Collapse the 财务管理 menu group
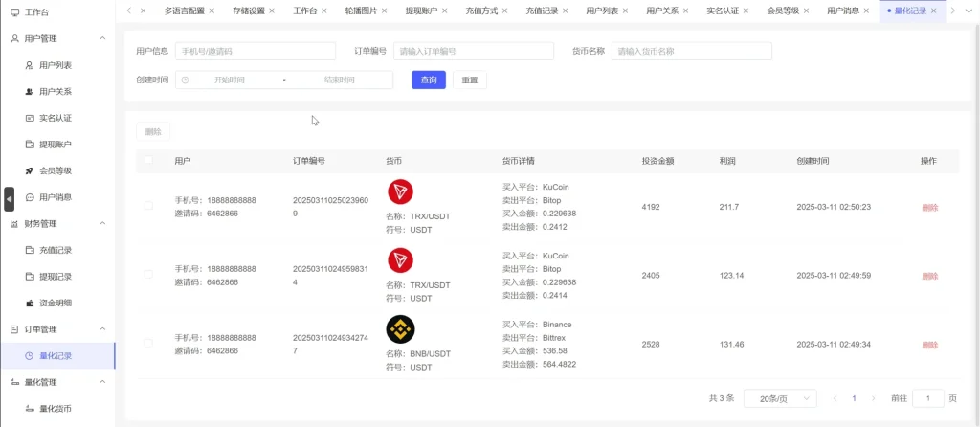Viewport: 980px width, 427px height. 102,223
